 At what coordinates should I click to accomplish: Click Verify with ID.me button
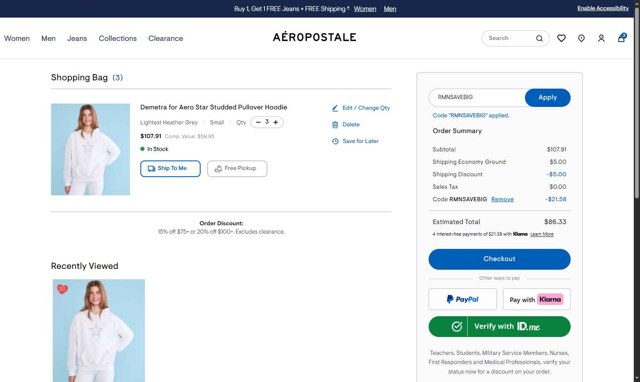click(499, 326)
